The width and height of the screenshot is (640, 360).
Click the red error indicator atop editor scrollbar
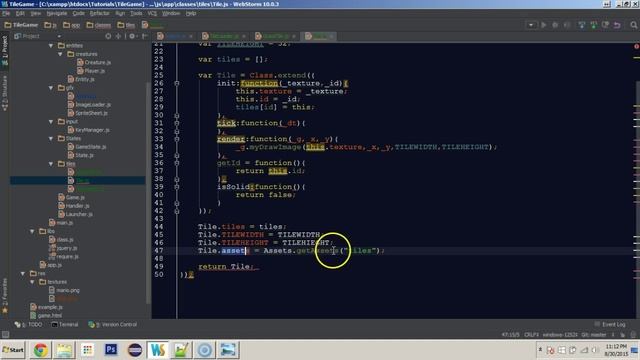[636, 47]
